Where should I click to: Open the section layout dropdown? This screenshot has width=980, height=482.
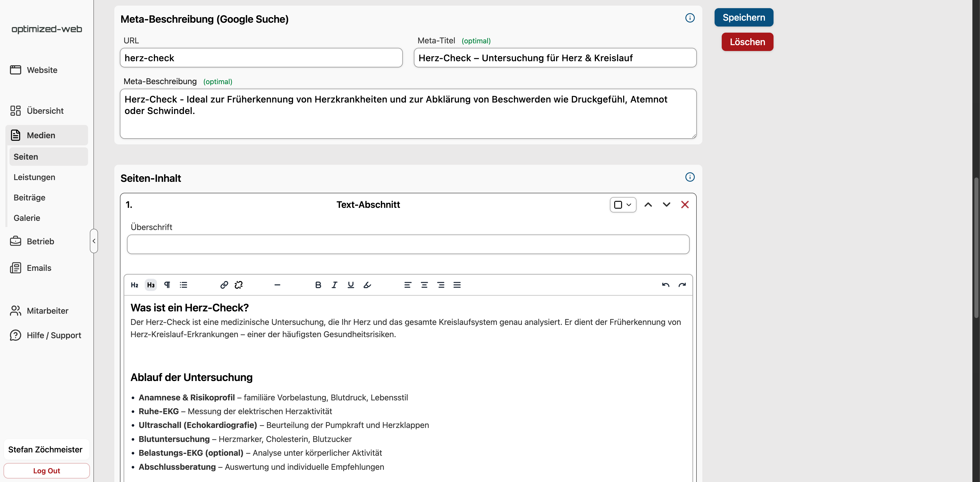623,205
